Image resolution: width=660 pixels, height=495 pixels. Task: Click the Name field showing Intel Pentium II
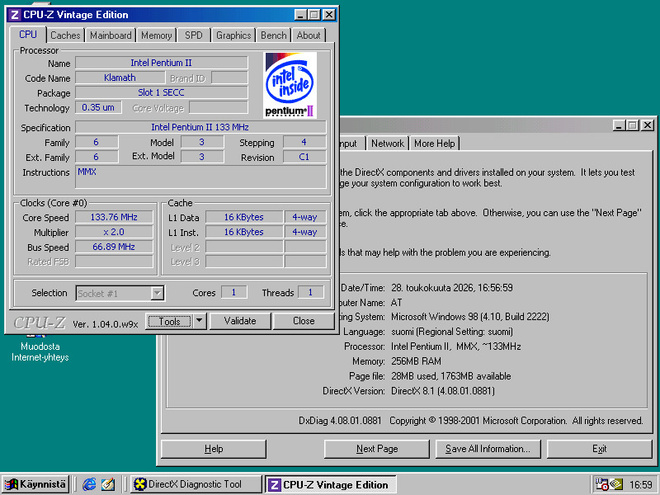tap(161, 63)
